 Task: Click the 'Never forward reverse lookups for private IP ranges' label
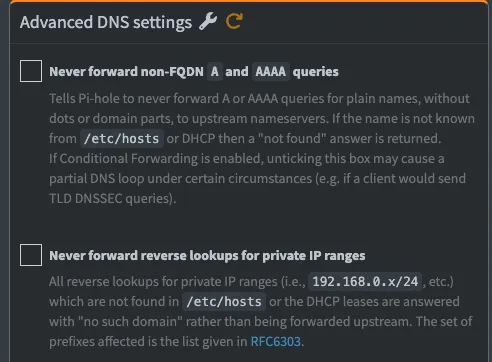(x=207, y=256)
